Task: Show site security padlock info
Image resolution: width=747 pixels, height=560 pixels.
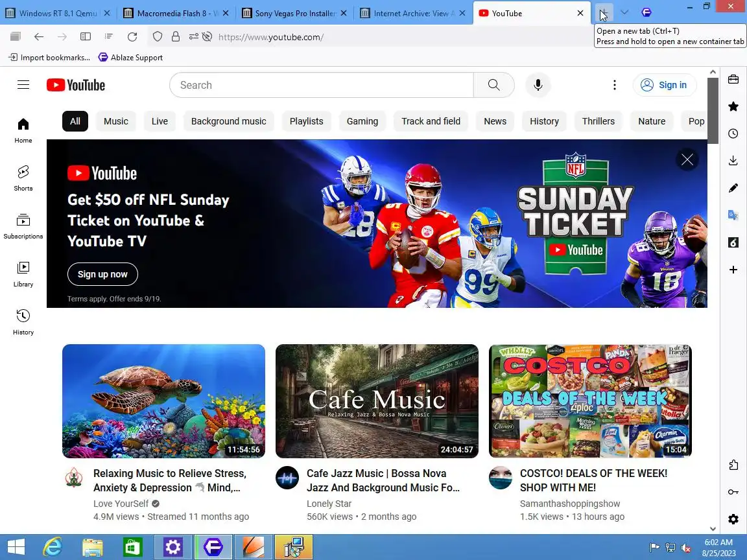Action: pos(176,37)
